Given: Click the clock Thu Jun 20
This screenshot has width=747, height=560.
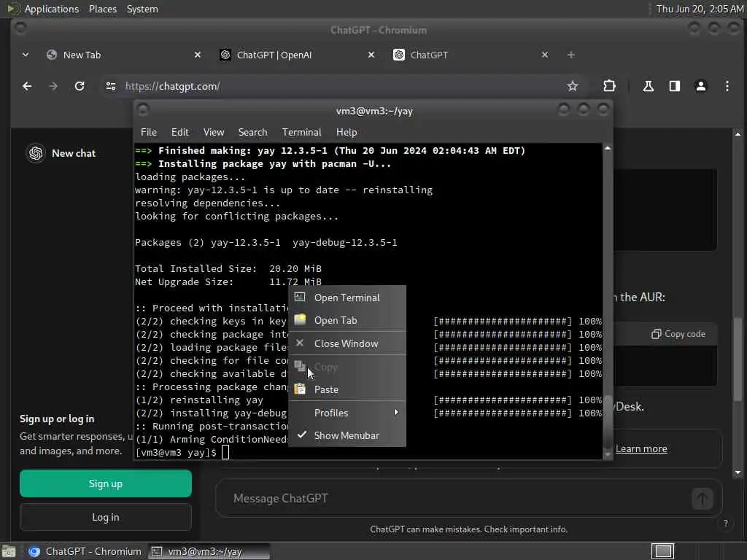Looking at the screenshot, I should pos(700,9).
